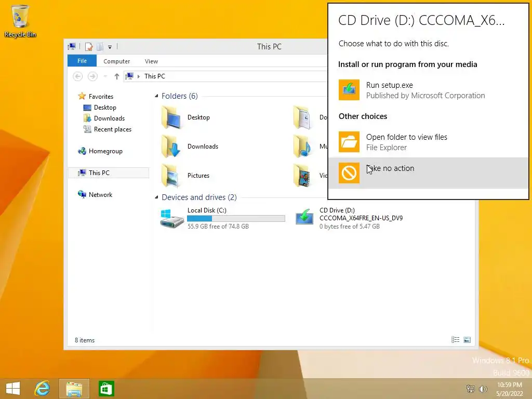This screenshot has width=532, height=399.
Task: Click the Run setup.exe orange icon
Action: tap(349, 90)
